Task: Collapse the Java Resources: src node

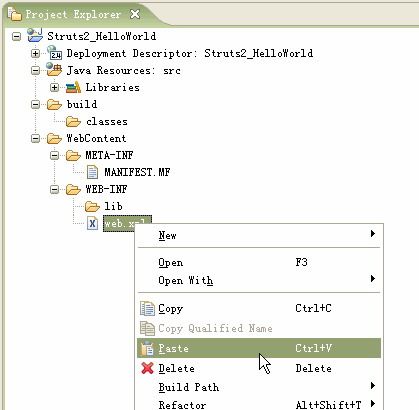Action: coord(35,70)
